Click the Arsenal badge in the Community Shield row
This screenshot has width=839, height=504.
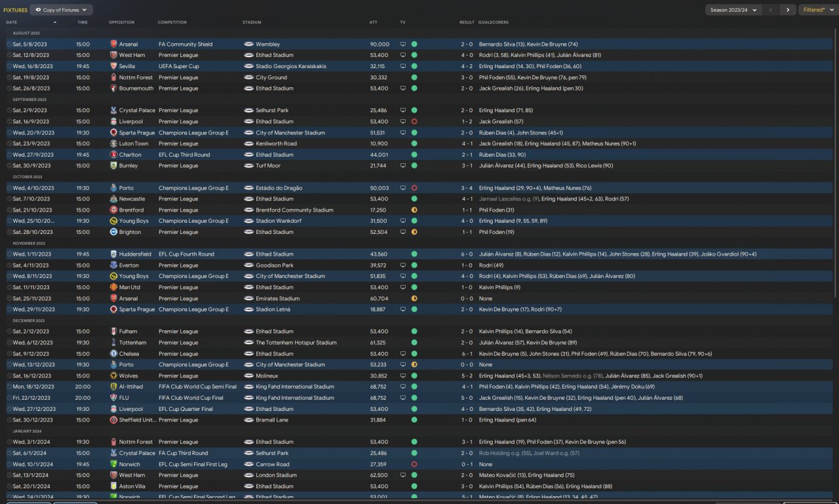pos(113,44)
